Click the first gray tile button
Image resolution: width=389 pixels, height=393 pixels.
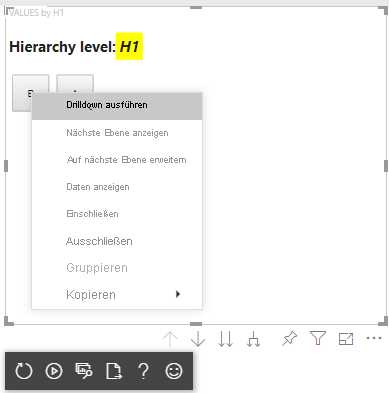pyautogui.click(x=22, y=93)
